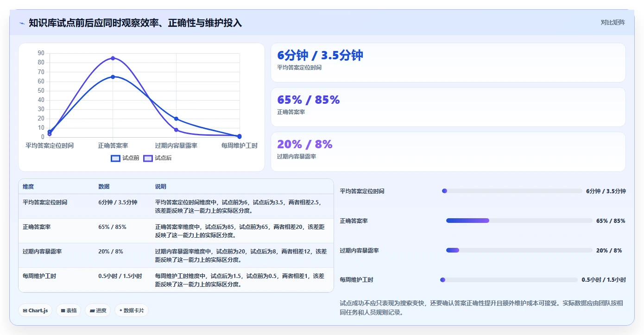Click the 过期内容暴露率 progress bar
Image resolution: width=644 pixels, height=335 pixels.
519,250
